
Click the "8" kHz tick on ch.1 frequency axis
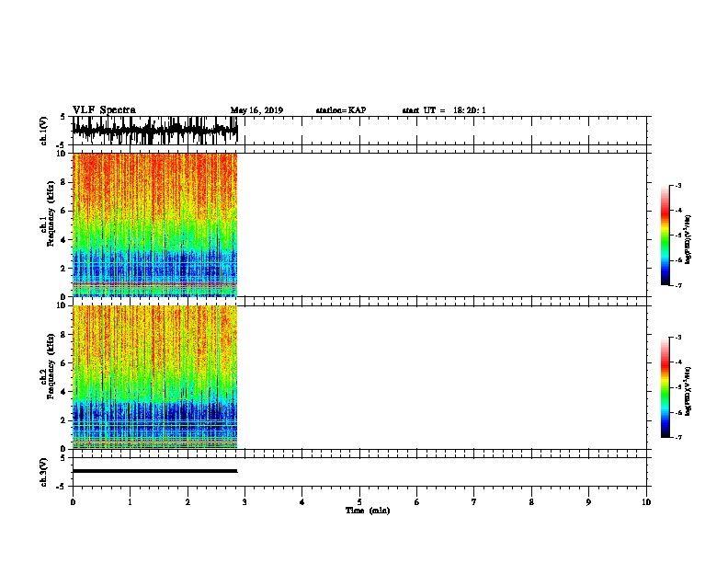pyautogui.click(x=63, y=182)
